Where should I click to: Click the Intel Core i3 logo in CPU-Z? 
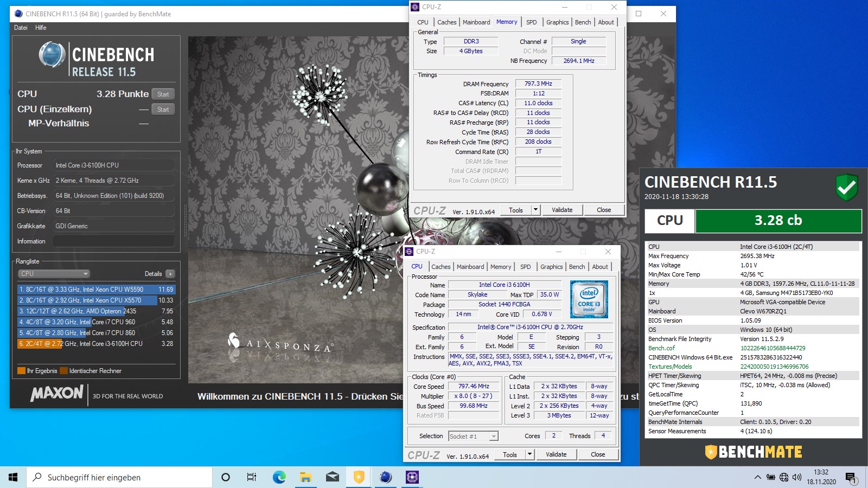[x=589, y=299]
